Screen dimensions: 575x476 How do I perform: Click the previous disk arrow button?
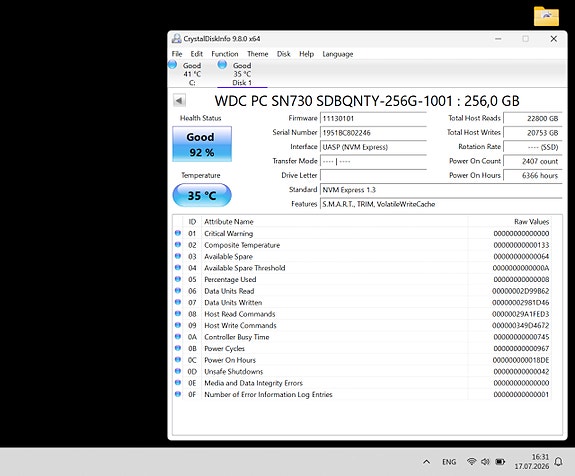click(x=179, y=100)
